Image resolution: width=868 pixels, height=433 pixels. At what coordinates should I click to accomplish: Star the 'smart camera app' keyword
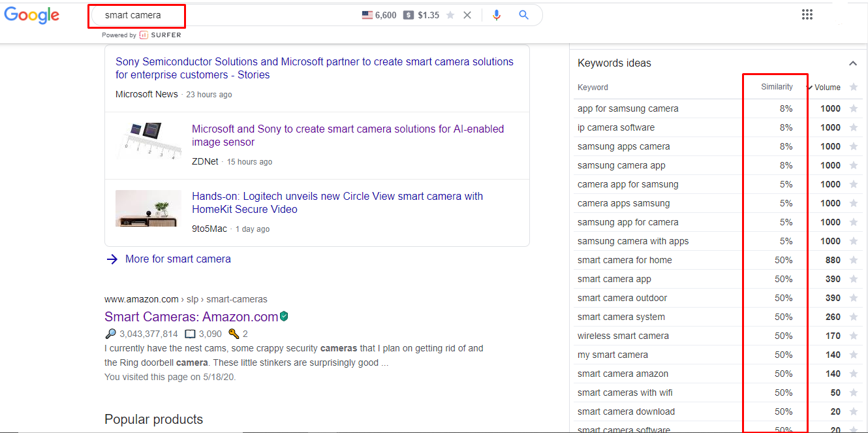point(854,279)
